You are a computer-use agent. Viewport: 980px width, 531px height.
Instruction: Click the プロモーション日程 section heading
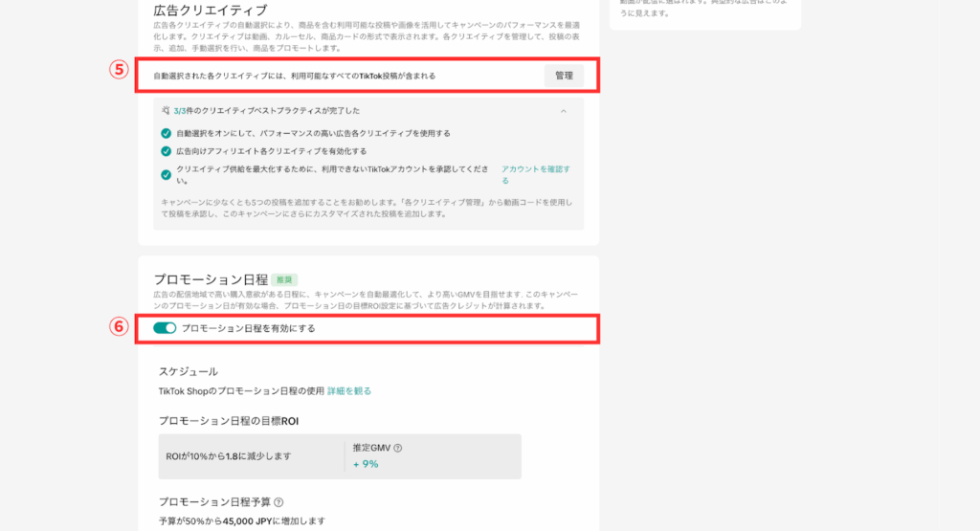point(209,279)
